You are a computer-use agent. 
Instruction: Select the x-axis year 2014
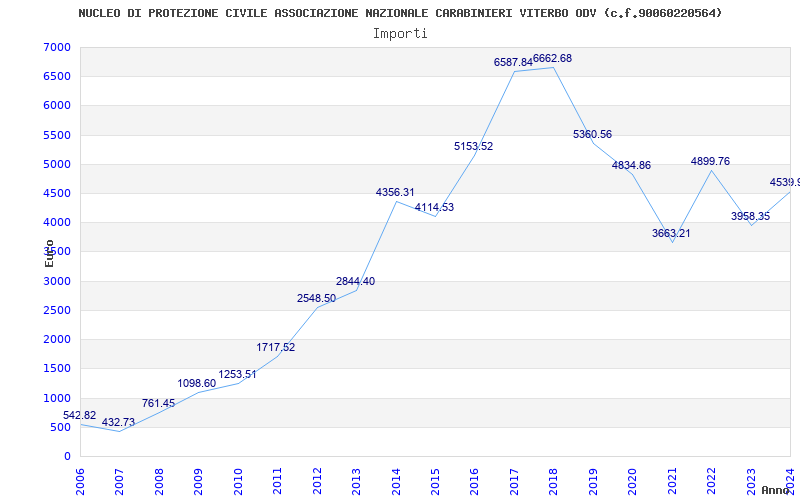click(396, 482)
